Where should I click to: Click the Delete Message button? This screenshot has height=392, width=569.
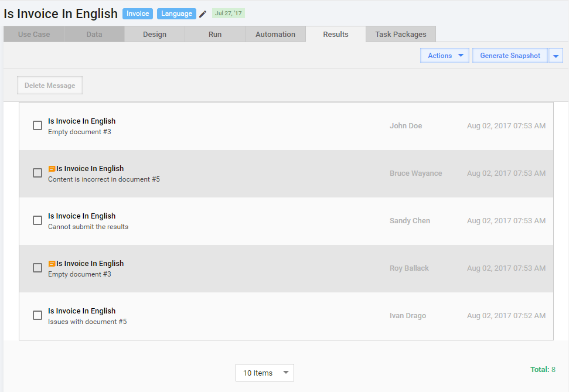[50, 86]
